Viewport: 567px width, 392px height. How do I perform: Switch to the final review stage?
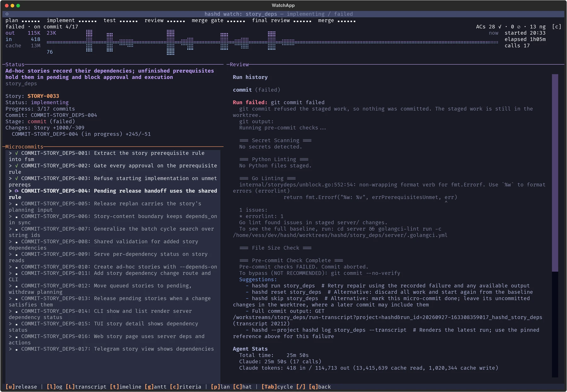pos(282,20)
